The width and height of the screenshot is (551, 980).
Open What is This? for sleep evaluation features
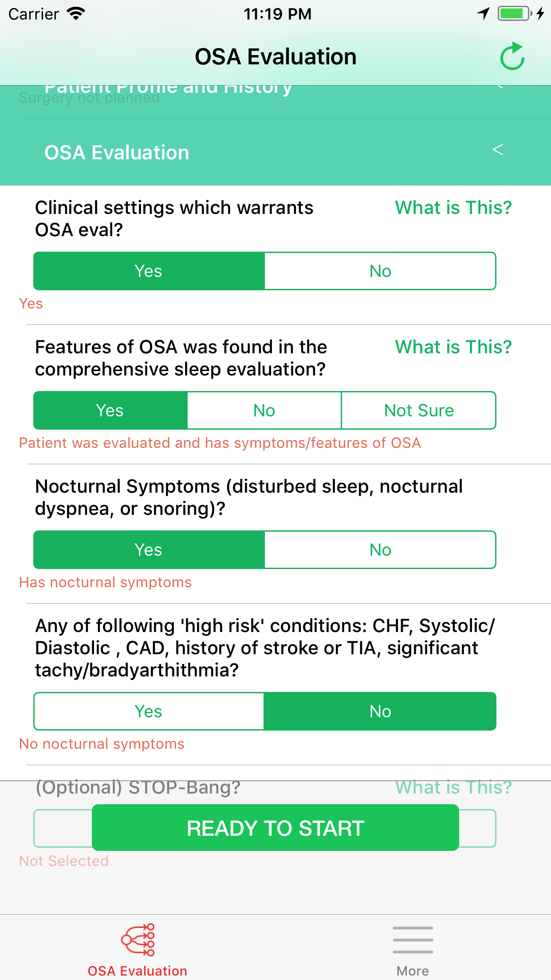tap(453, 347)
